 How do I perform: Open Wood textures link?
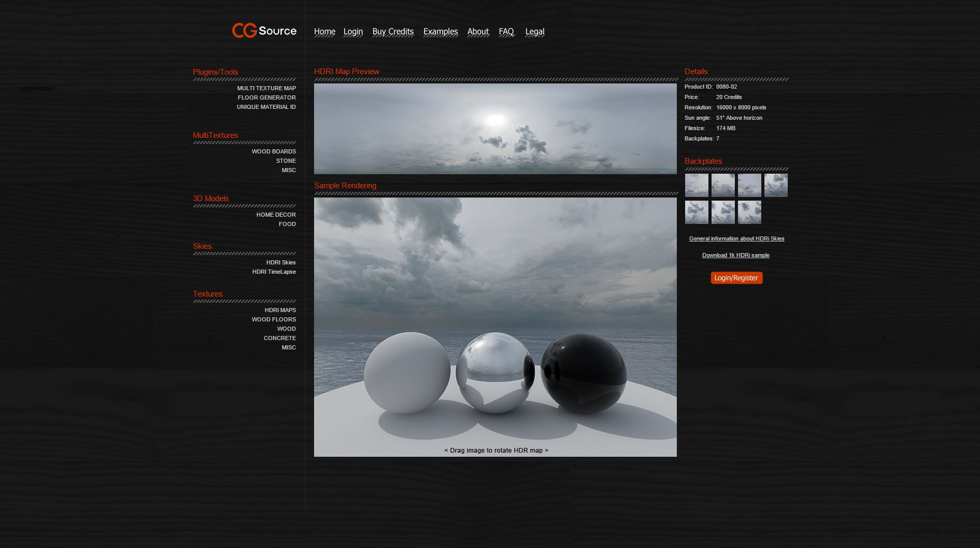[286, 329]
